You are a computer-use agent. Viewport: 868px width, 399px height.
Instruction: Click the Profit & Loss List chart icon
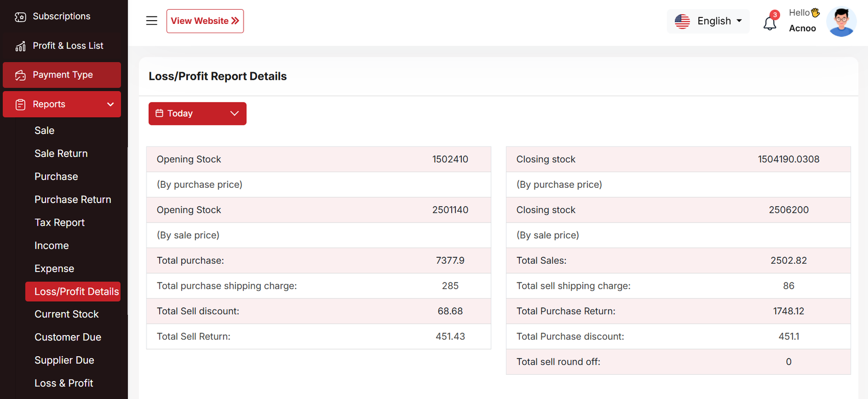21,46
